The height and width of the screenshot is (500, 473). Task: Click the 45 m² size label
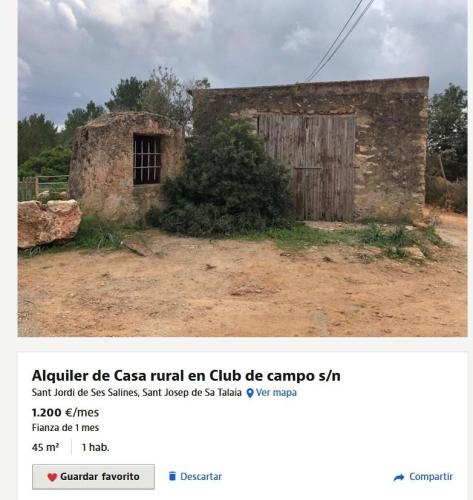[46, 447]
